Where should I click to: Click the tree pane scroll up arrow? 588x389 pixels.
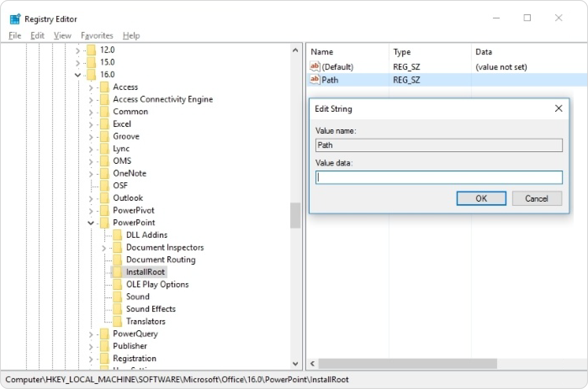295,50
